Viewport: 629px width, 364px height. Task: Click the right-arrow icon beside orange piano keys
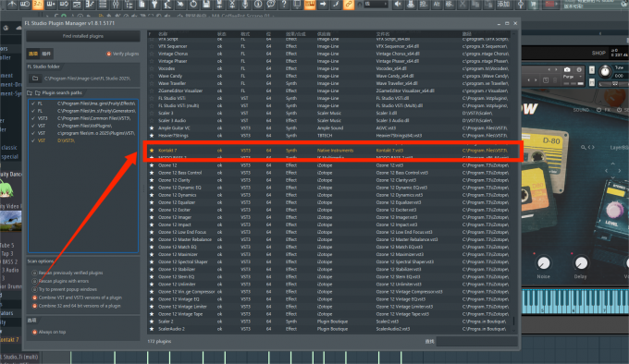pos(323,5)
